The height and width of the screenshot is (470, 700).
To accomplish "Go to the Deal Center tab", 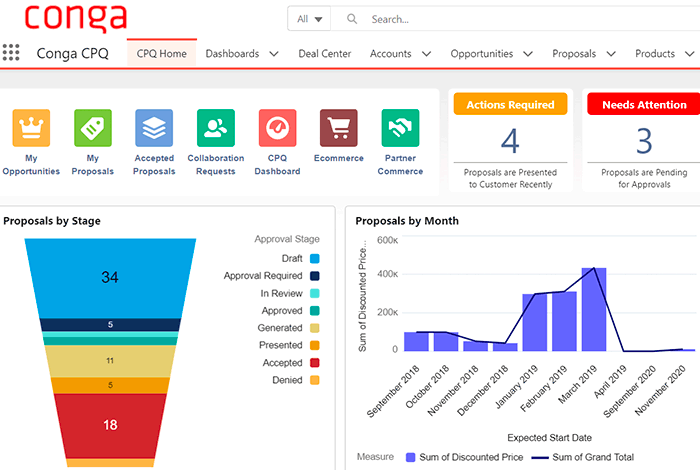I will (x=325, y=54).
